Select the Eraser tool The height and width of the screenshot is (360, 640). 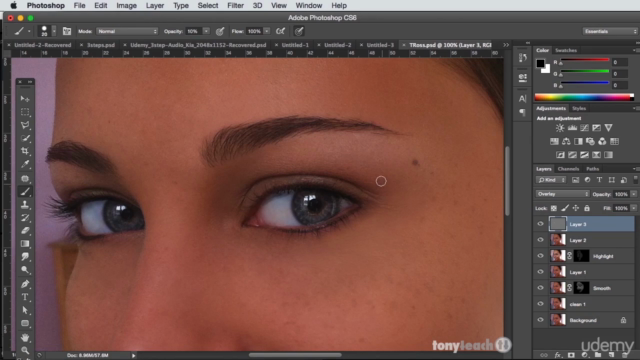pos(25,231)
